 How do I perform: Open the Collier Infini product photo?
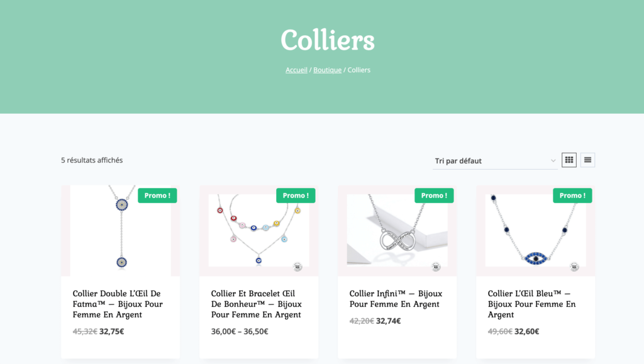(397, 231)
